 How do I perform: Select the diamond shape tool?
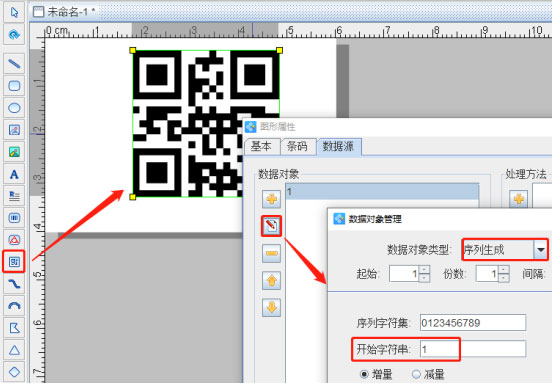pyautogui.click(x=14, y=372)
